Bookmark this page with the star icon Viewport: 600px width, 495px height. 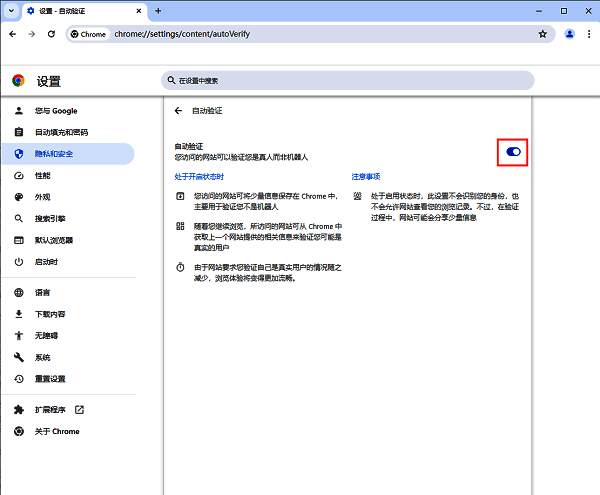pyautogui.click(x=543, y=33)
